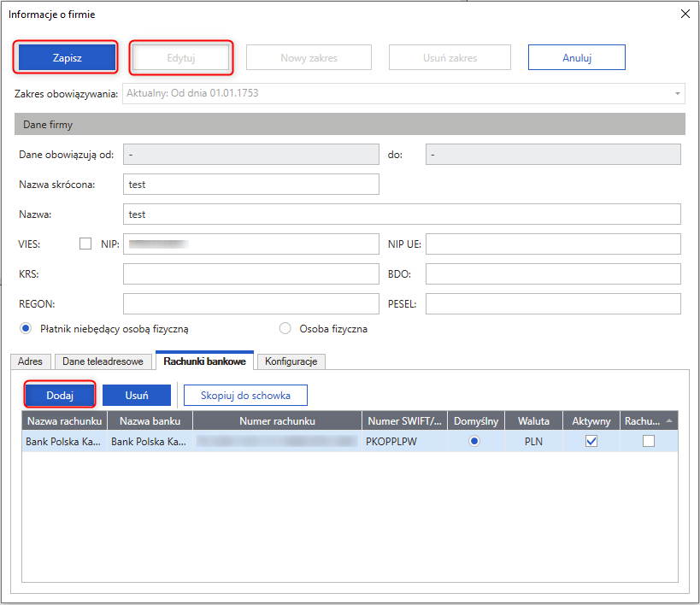This screenshot has width=700, height=605.
Task: Click the 'do' date field
Action: click(553, 155)
